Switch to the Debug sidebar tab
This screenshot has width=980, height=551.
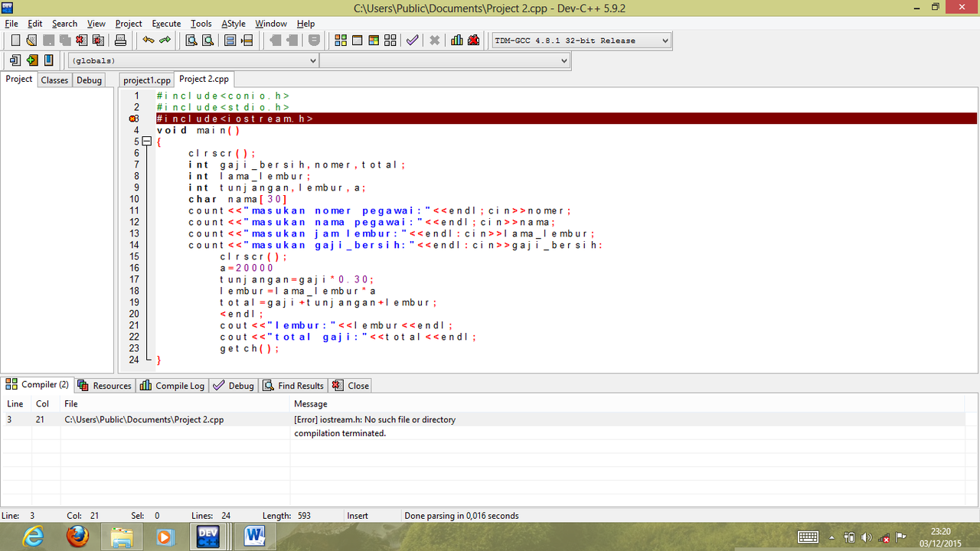point(89,80)
